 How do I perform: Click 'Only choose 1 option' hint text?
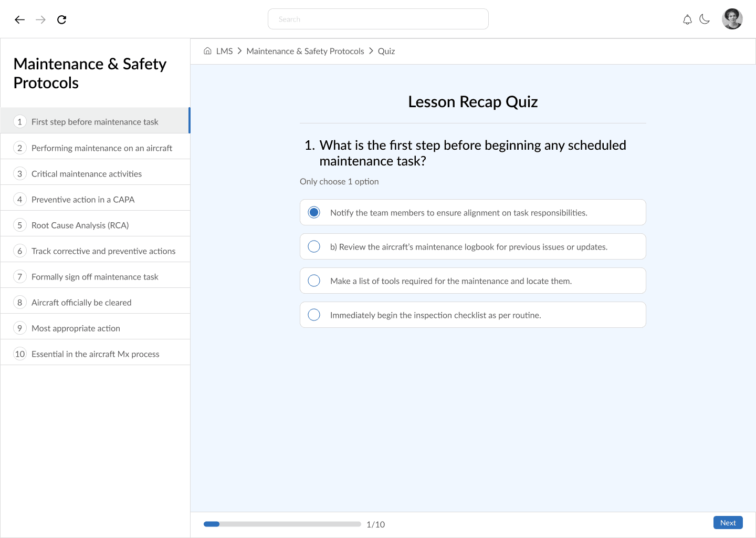[339, 181]
